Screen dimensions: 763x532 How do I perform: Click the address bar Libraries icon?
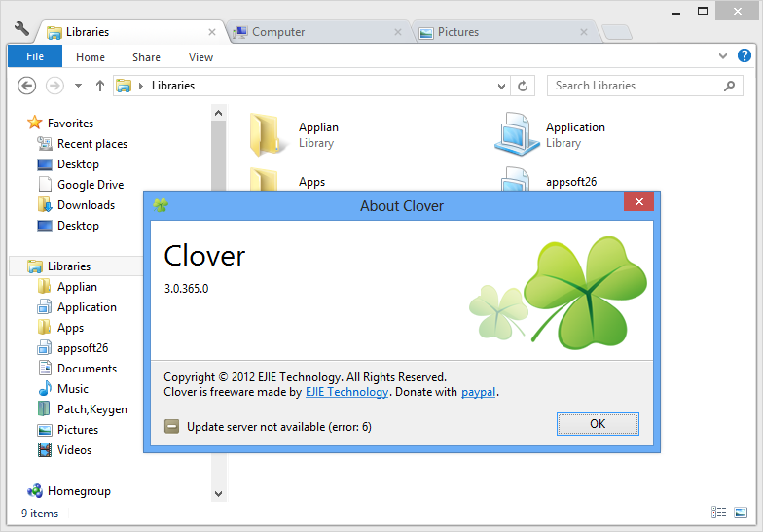click(124, 86)
